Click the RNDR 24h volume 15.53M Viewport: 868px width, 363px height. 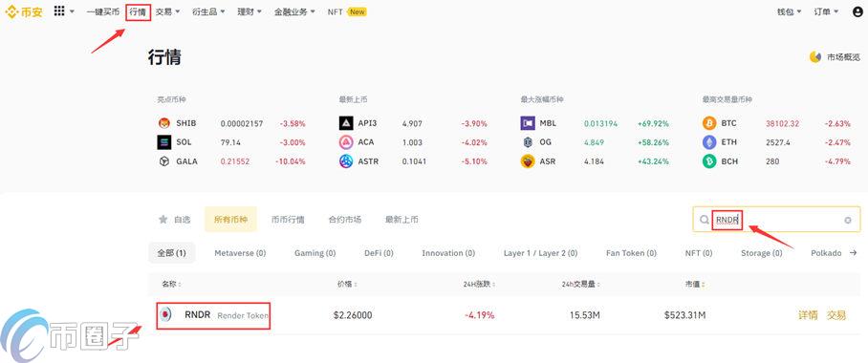(x=585, y=315)
